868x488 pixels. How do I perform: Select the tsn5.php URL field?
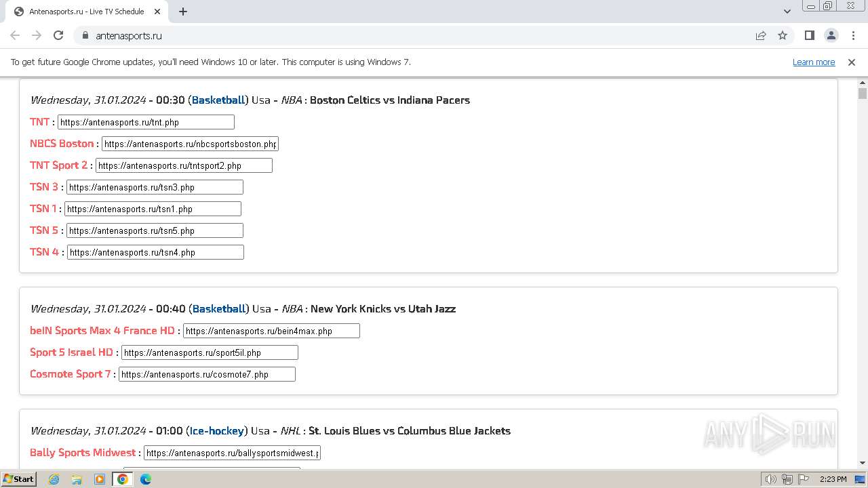(x=155, y=230)
